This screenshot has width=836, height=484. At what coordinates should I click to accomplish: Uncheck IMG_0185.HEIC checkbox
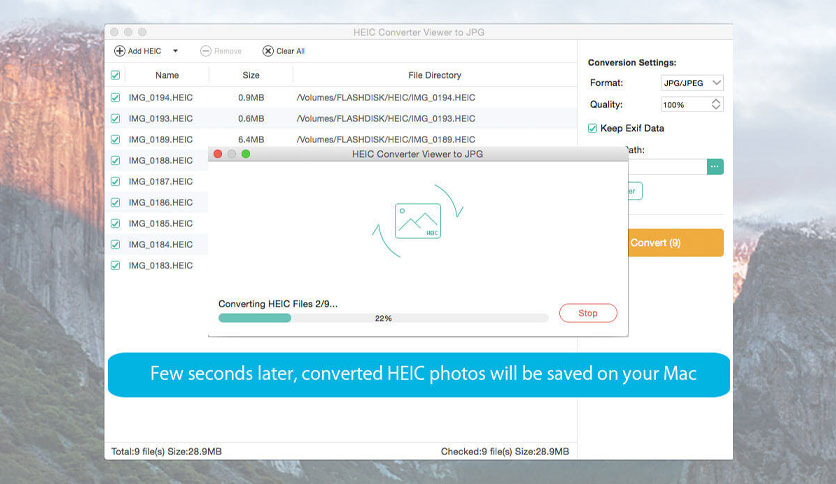pyautogui.click(x=116, y=223)
